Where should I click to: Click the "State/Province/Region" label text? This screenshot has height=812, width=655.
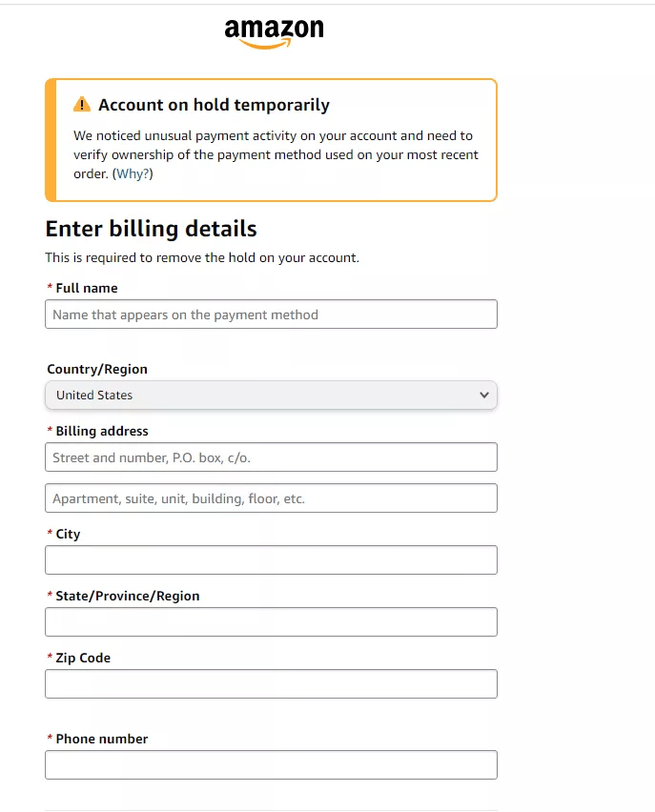click(x=128, y=596)
